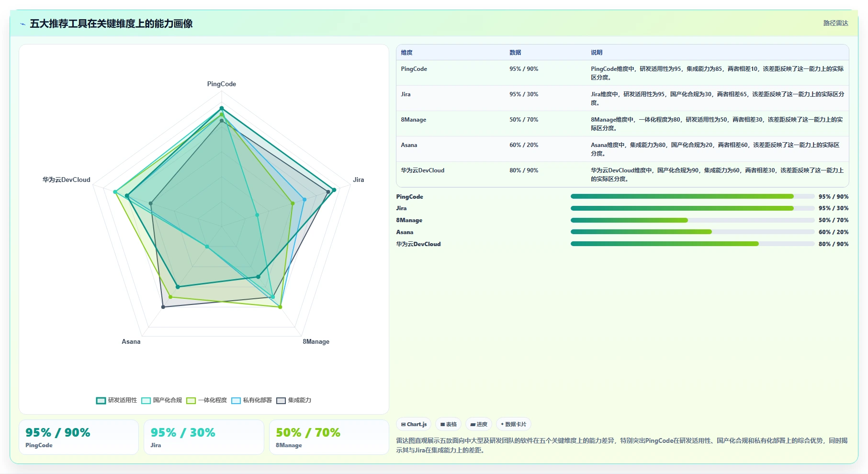This screenshot has height=474, width=868.
Task: Click the Jira label beside its progress bar
Action: [401, 208]
